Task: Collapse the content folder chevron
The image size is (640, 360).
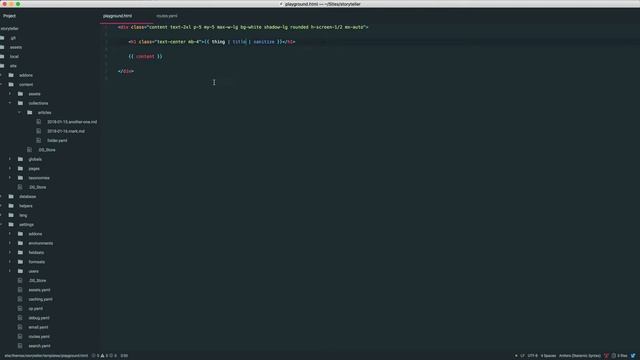Action: click(1, 84)
